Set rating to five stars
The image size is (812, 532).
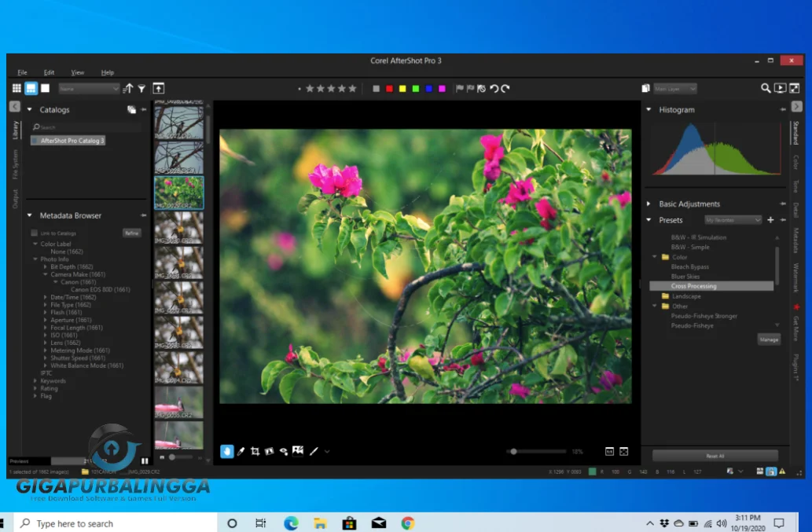pyautogui.click(x=352, y=89)
